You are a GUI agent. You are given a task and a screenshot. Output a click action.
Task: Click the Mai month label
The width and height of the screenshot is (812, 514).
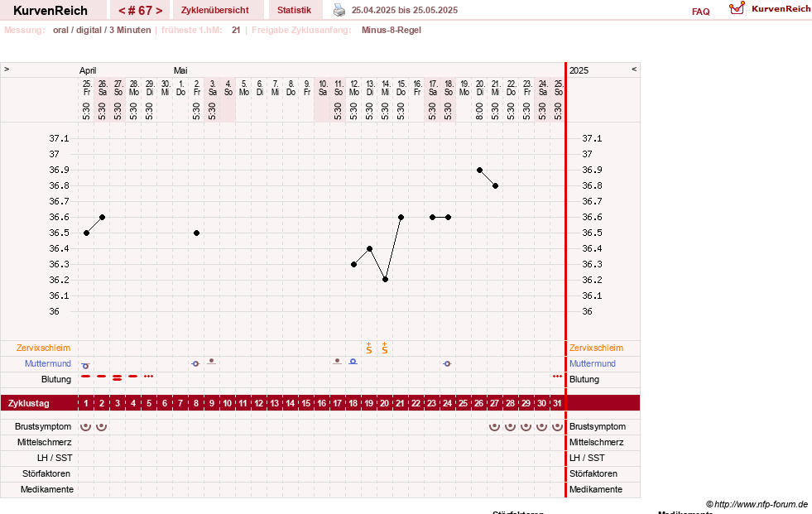180,70
